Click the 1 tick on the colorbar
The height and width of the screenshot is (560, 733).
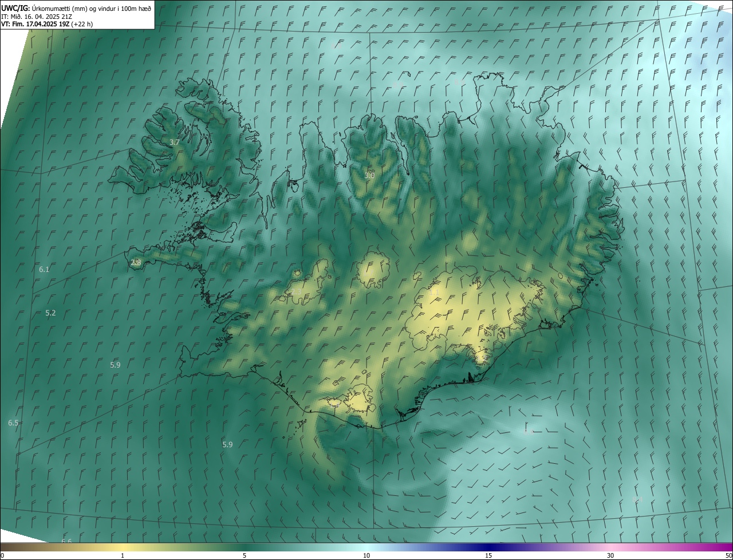123,555
